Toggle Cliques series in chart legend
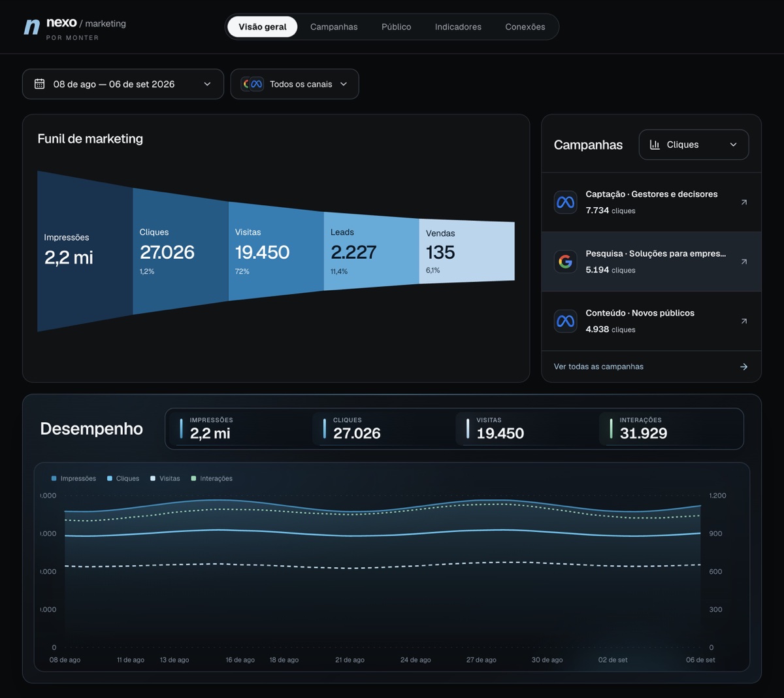The width and height of the screenshot is (784, 698). (123, 478)
